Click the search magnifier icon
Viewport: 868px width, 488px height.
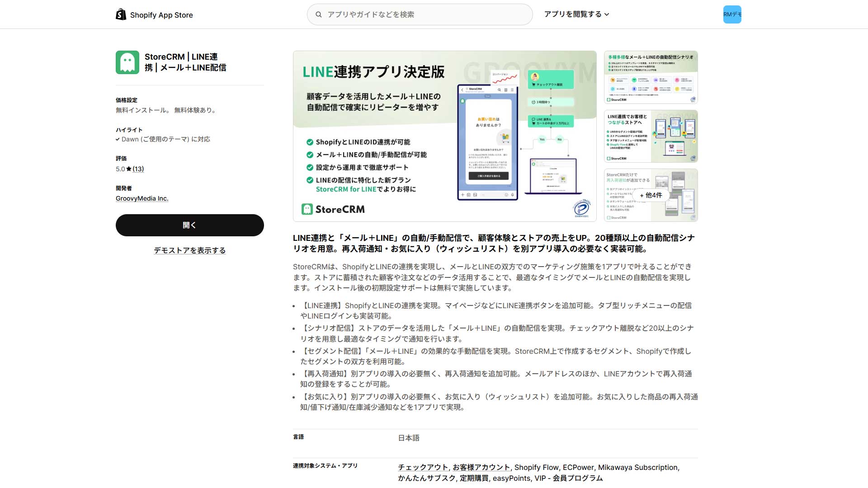(x=319, y=14)
